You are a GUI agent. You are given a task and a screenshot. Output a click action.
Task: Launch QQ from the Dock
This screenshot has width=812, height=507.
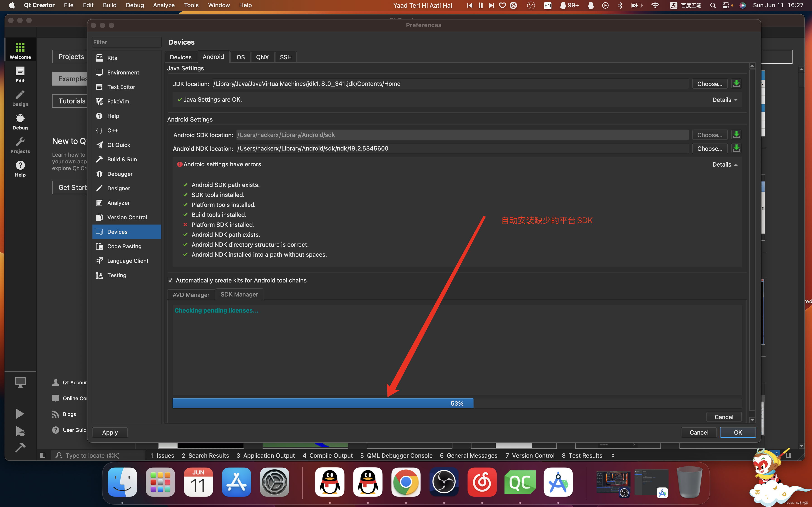[329, 482]
